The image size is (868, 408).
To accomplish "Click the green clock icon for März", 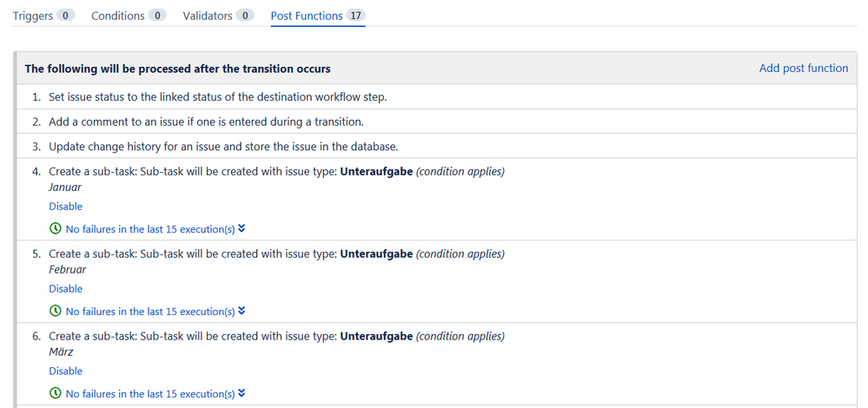I will click(x=55, y=393).
